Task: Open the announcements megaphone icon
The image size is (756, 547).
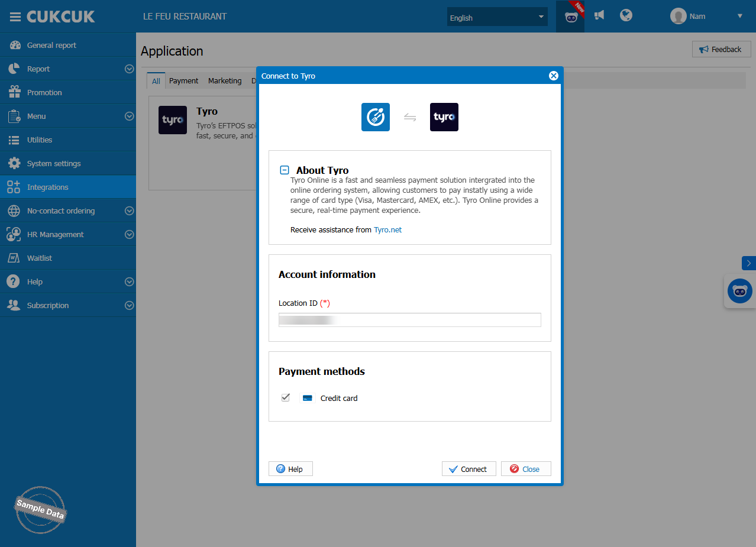Action: [599, 15]
